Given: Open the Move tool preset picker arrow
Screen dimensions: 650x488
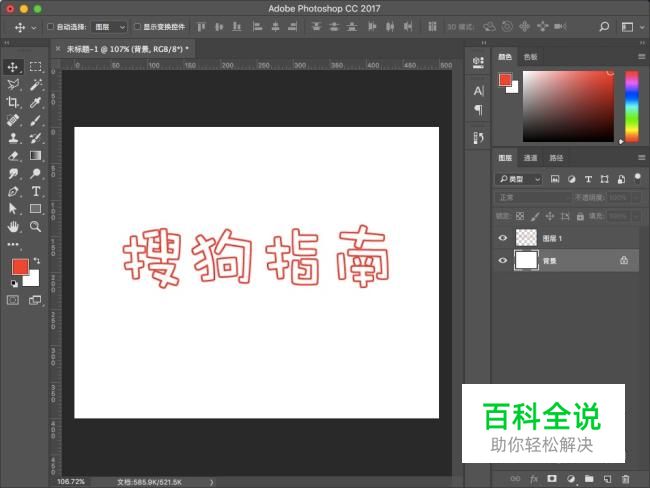Looking at the screenshot, I should [x=34, y=28].
